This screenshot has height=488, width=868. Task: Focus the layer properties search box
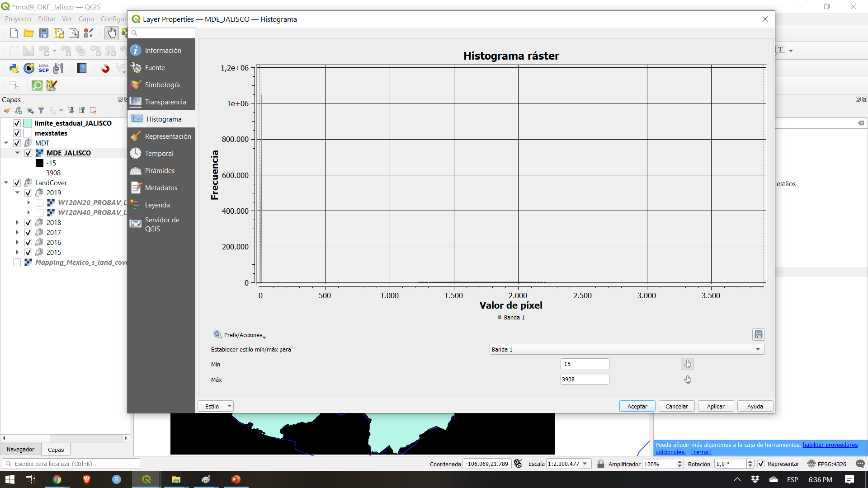coord(162,33)
